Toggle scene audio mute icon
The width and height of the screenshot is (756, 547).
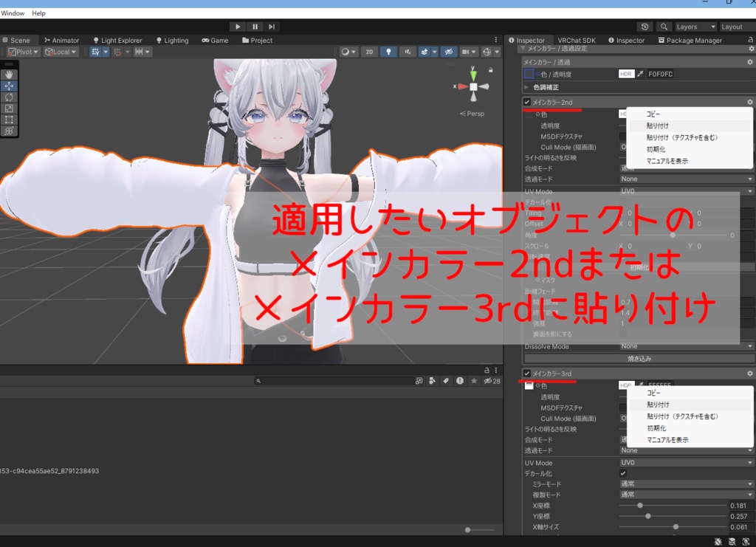pyautogui.click(x=408, y=52)
